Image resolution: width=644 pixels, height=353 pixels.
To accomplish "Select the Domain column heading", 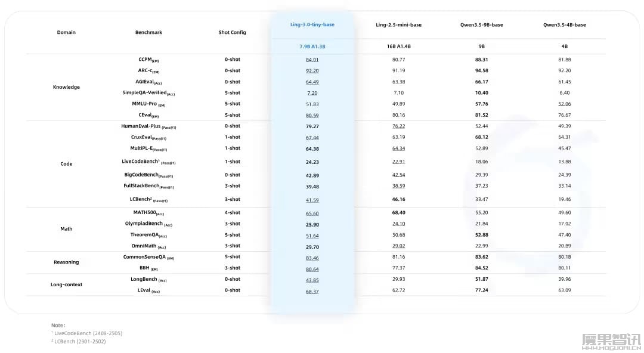I will tap(66, 32).
